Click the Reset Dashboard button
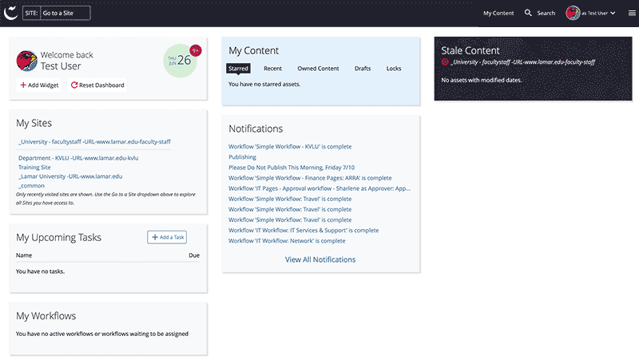The height and width of the screenshot is (364, 639). [97, 85]
